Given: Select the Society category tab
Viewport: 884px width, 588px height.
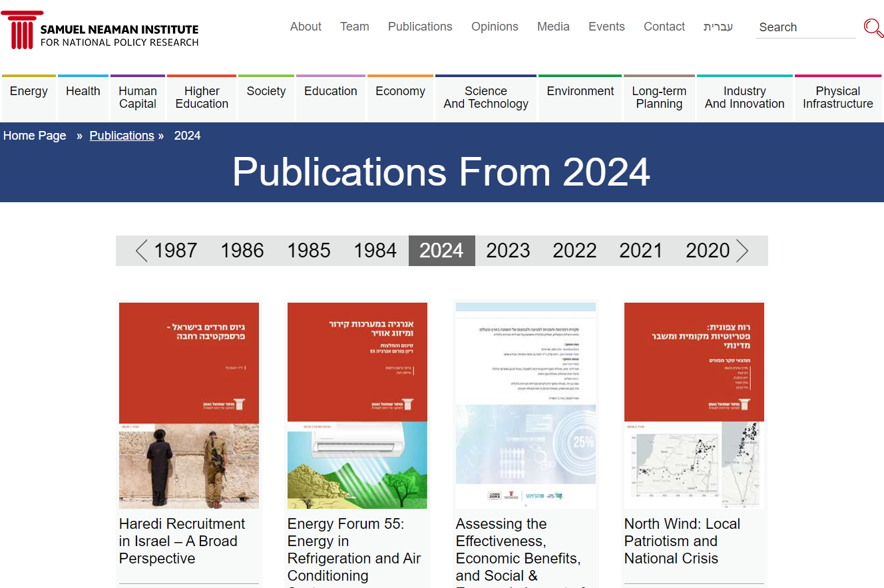Looking at the screenshot, I should pyautogui.click(x=266, y=98).
